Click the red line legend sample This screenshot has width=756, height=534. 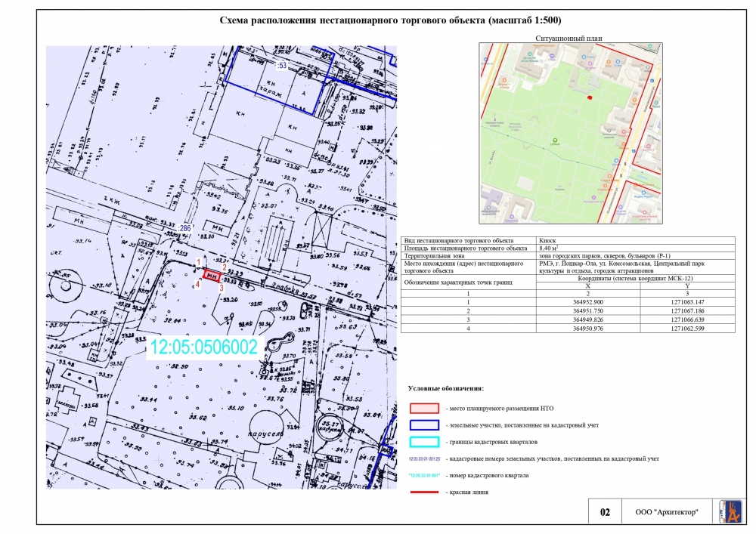point(423,492)
